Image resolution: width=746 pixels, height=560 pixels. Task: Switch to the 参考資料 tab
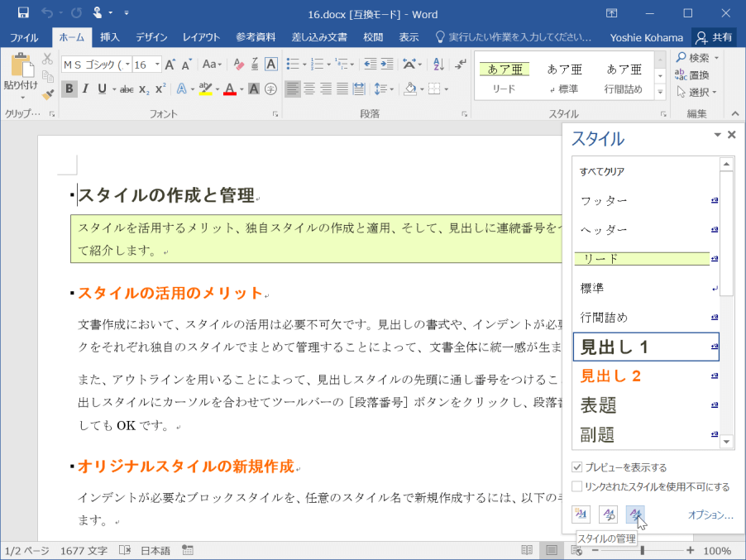coord(256,37)
